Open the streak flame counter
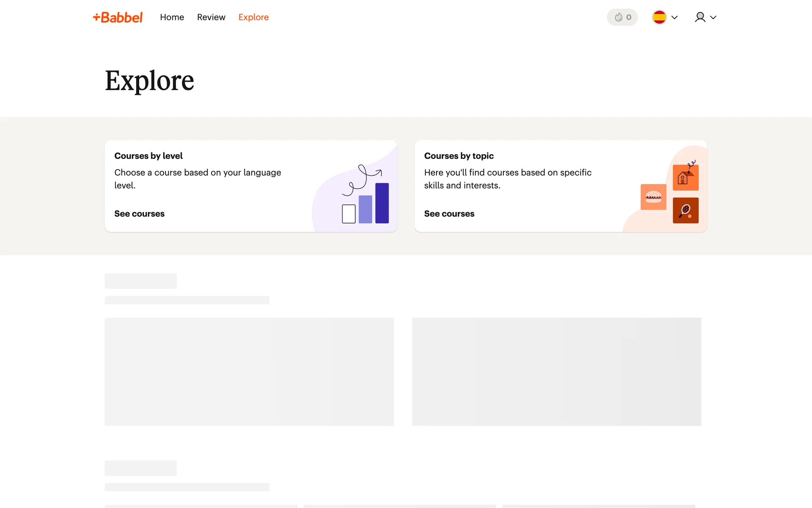The image size is (812, 508). point(622,17)
